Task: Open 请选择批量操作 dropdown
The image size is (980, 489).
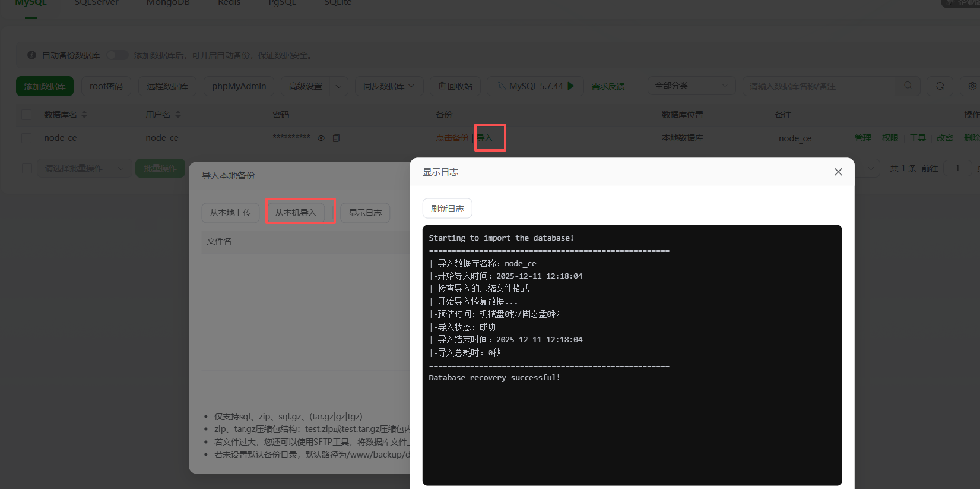Action: point(84,168)
